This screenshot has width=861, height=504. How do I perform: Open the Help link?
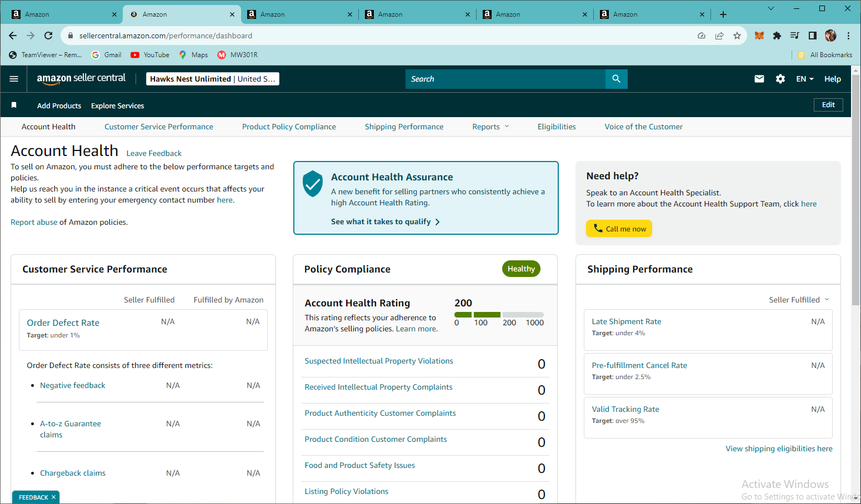(832, 79)
